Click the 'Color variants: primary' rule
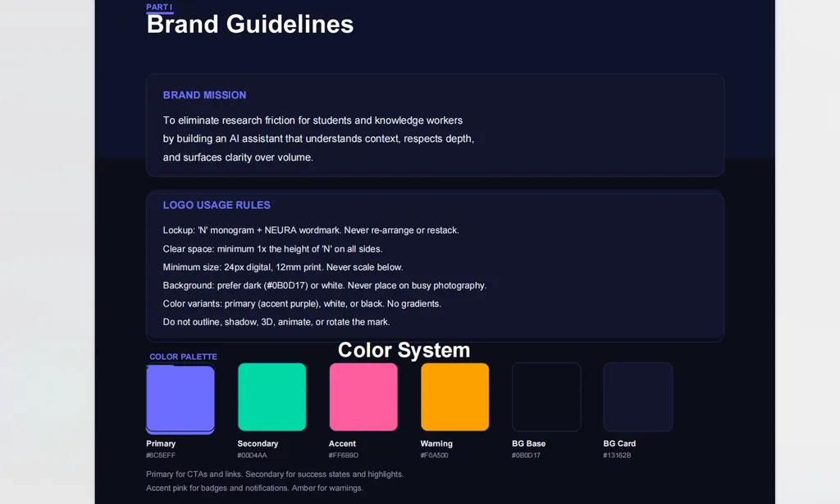The width and height of the screenshot is (840, 504). [302, 303]
